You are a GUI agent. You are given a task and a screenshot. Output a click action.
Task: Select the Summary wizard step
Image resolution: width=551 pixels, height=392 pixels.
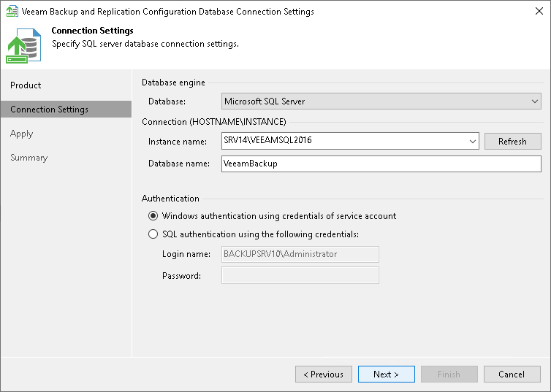click(x=28, y=158)
